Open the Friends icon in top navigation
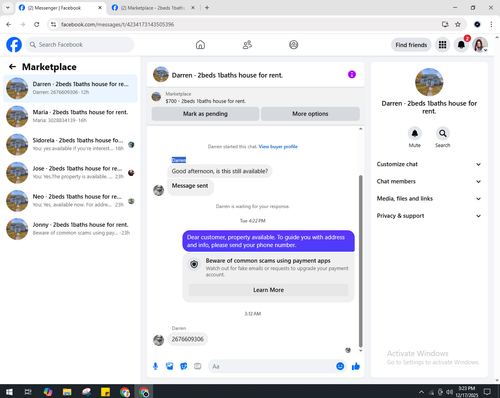This screenshot has width=500, height=398. (247, 45)
